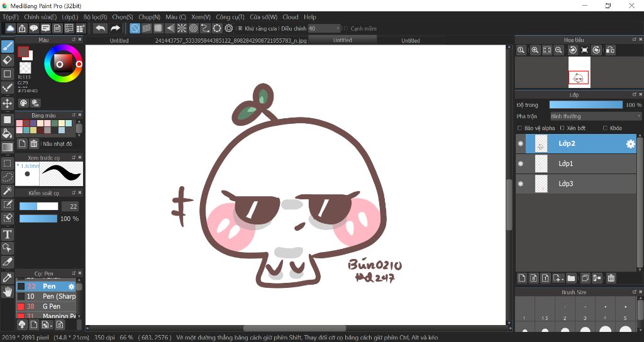Select the rectangular Select tool
The image size is (644, 342).
pos(8,163)
